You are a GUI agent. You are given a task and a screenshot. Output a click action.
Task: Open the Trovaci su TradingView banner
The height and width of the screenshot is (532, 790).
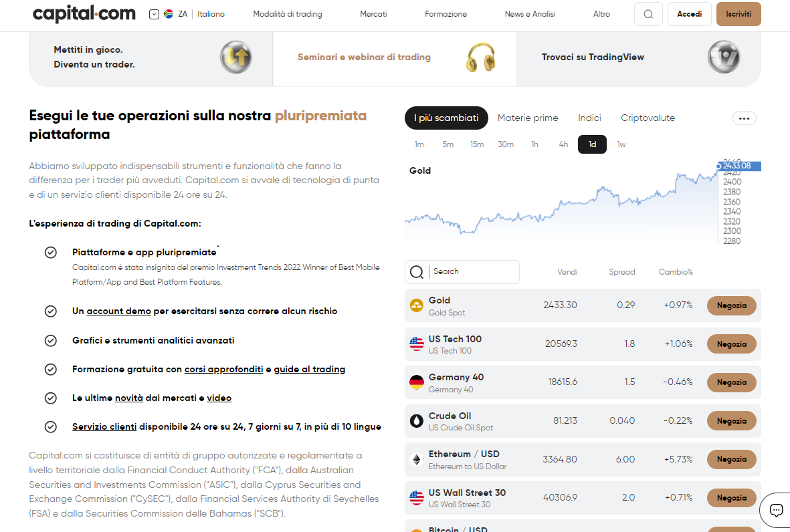click(639, 59)
